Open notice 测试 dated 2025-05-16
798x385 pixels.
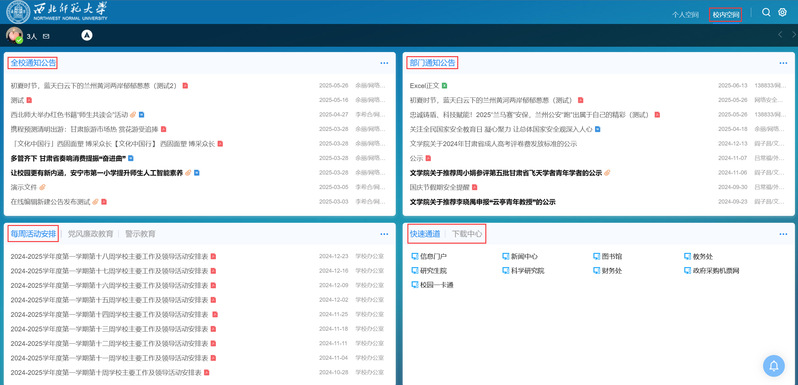(x=17, y=100)
